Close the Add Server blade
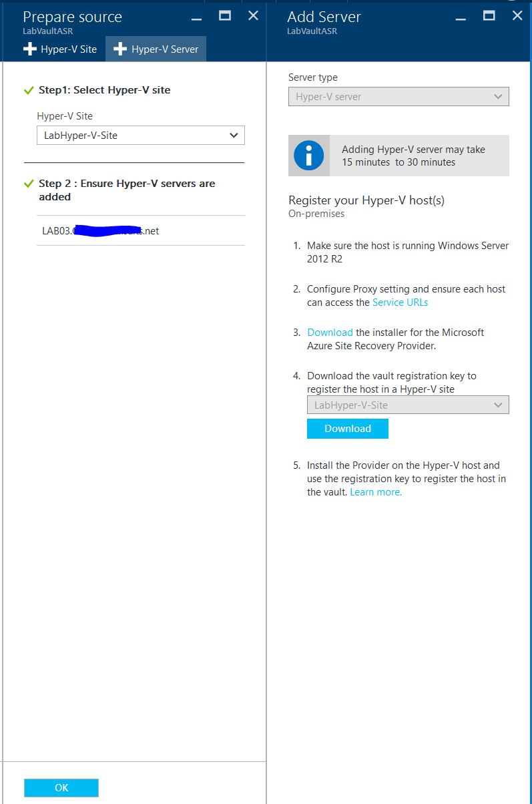The image size is (532, 804). coord(517,15)
